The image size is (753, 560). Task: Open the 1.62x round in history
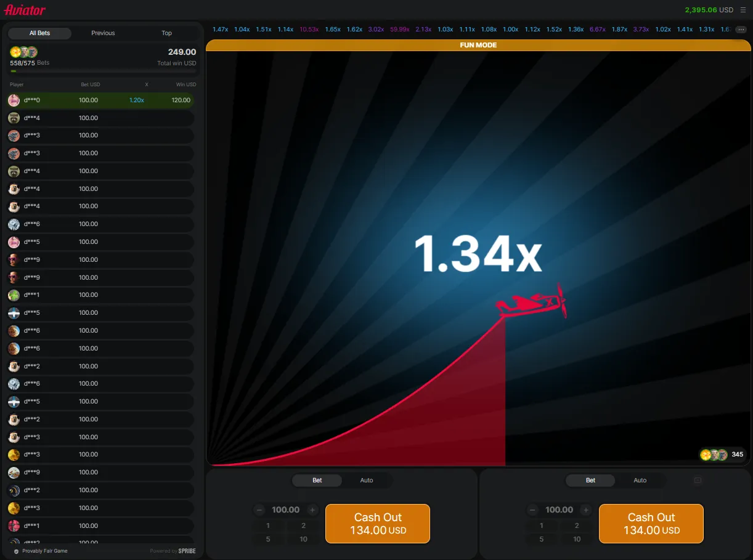point(354,30)
